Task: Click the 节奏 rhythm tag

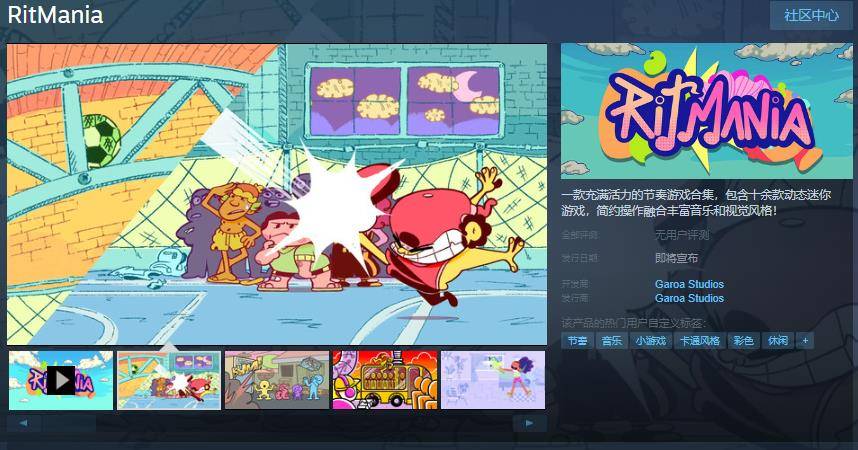Action: click(x=577, y=341)
